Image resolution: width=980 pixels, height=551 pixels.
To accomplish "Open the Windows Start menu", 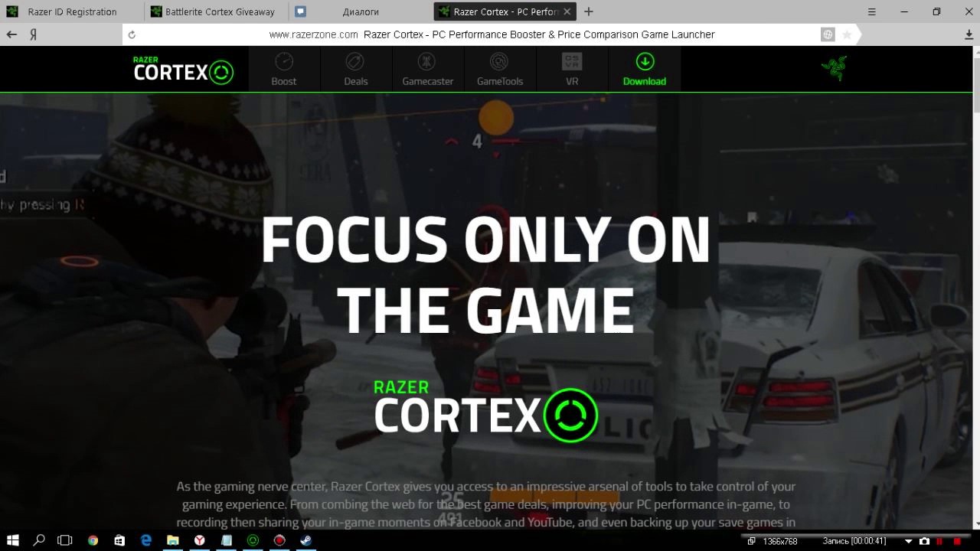I will point(14,540).
